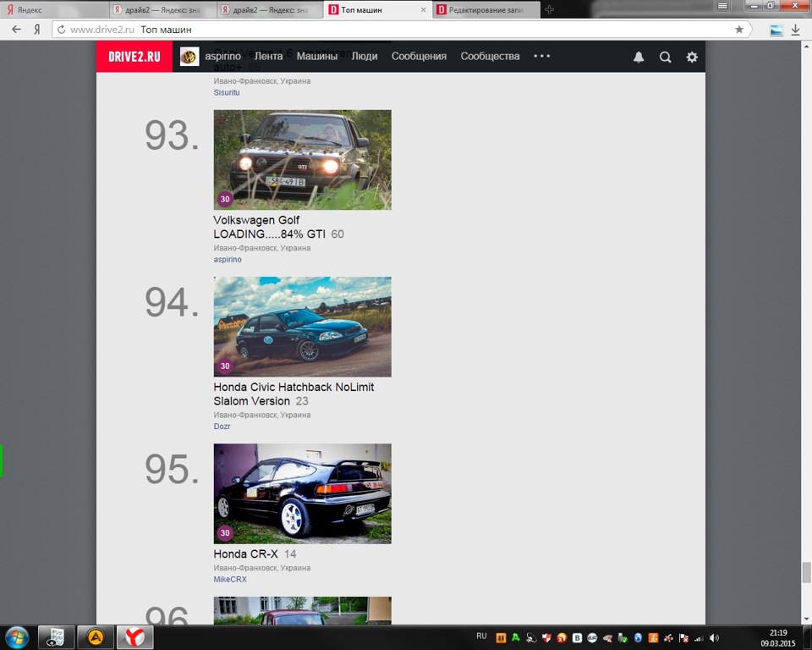Viewport: 812px width, 650px height.
Task: Select the active 'Топ машин' tab
Action: (378, 10)
